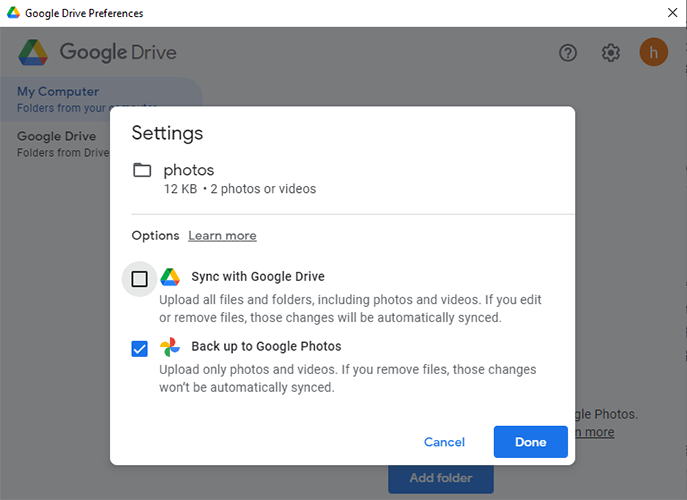687x500 pixels.
Task: Click the 'photos' folder name text
Action: pyautogui.click(x=189, y=170)
